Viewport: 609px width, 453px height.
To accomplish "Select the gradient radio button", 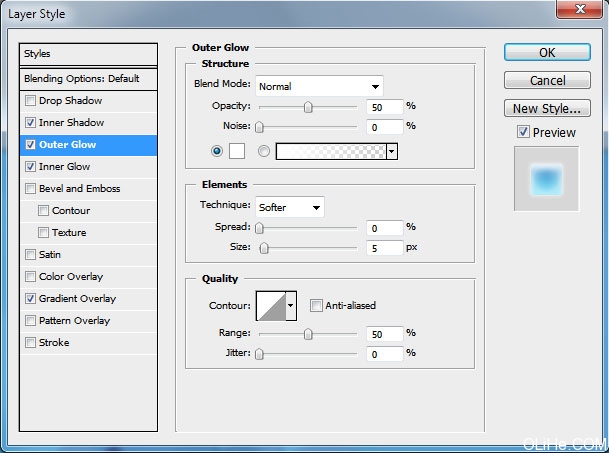I will tap(264, 151).
